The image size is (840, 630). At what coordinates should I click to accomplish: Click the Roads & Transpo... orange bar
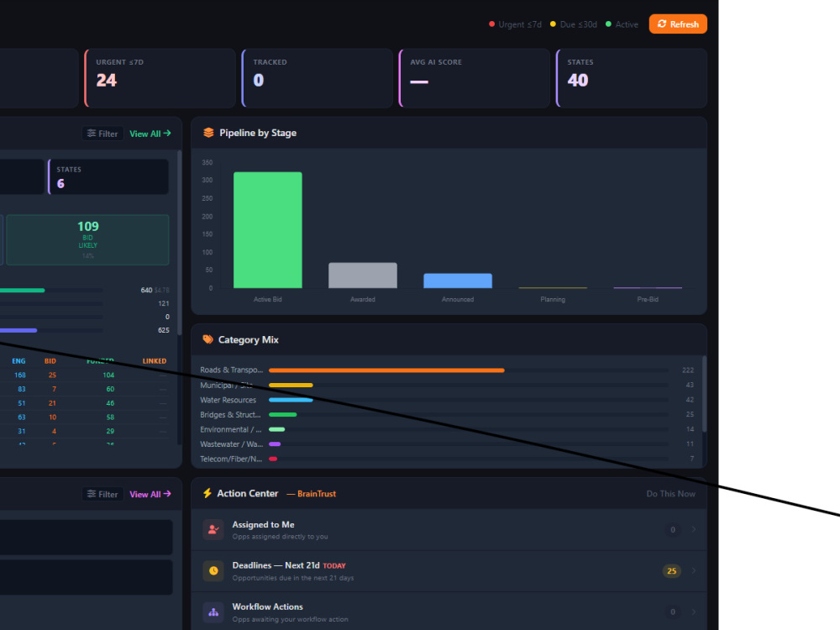pos(386,370)
